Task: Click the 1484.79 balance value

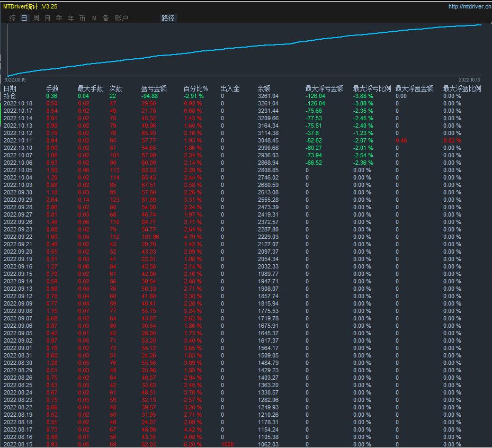Action: coord(269,363)
